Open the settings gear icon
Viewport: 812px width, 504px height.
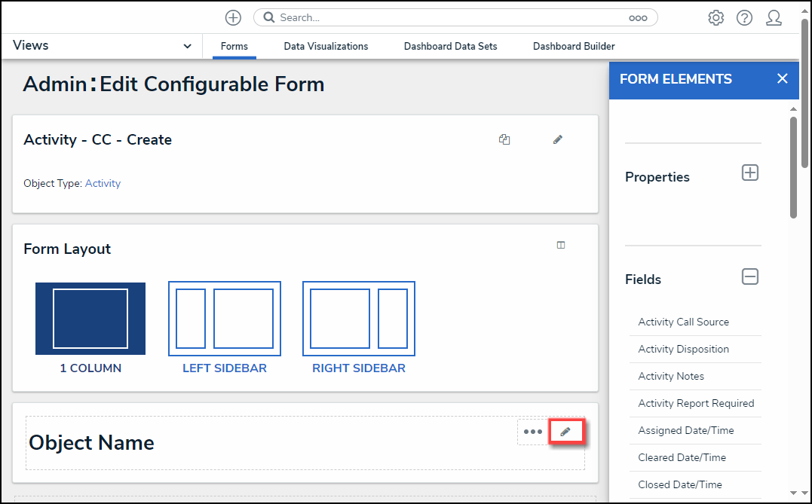pos(715,17)
